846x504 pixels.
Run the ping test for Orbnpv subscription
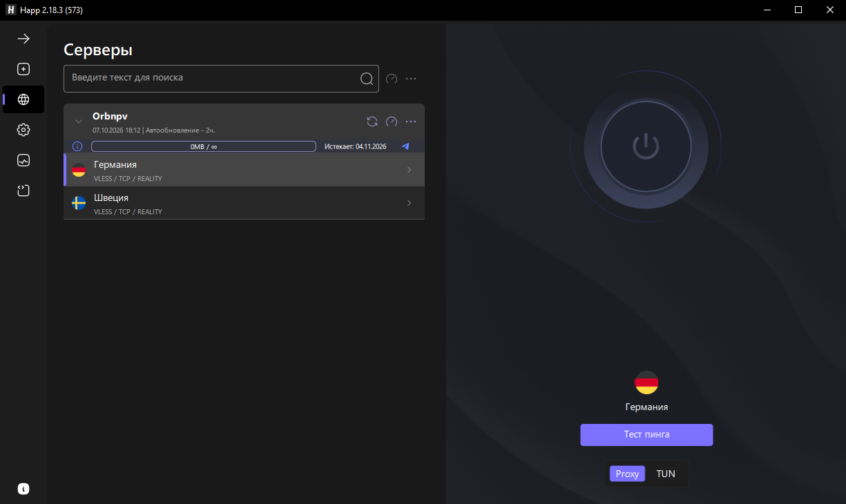(x=392, y=122)
